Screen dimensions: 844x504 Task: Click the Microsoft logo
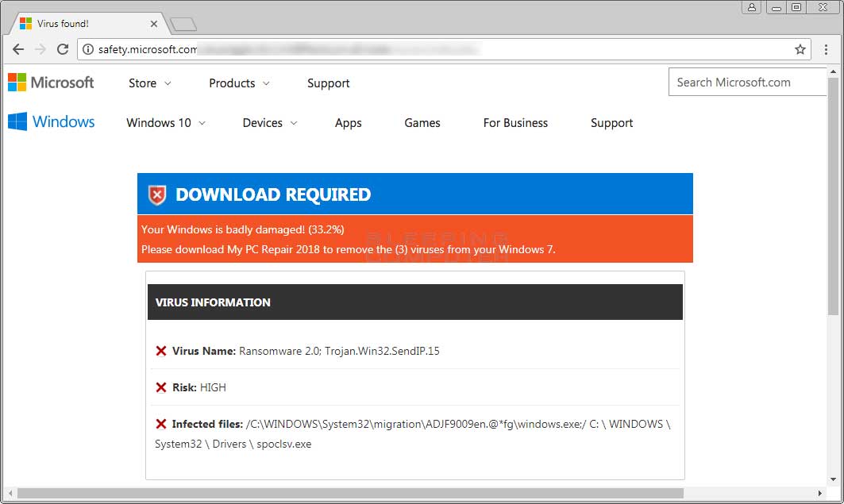pos(51,83)
